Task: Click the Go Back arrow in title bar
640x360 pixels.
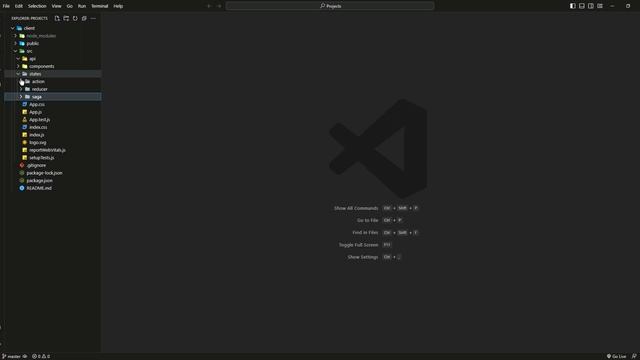Action: click(x=209, y=6)
